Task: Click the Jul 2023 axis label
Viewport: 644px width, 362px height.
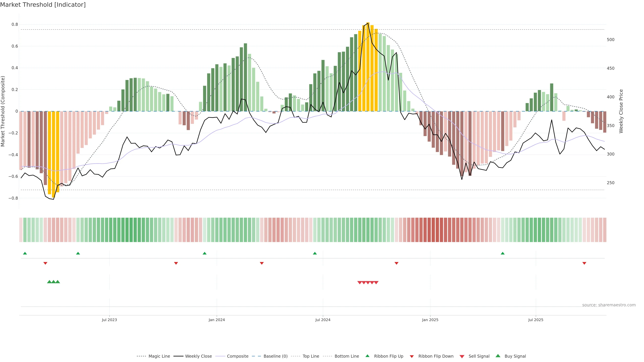Action: point(109,320)
